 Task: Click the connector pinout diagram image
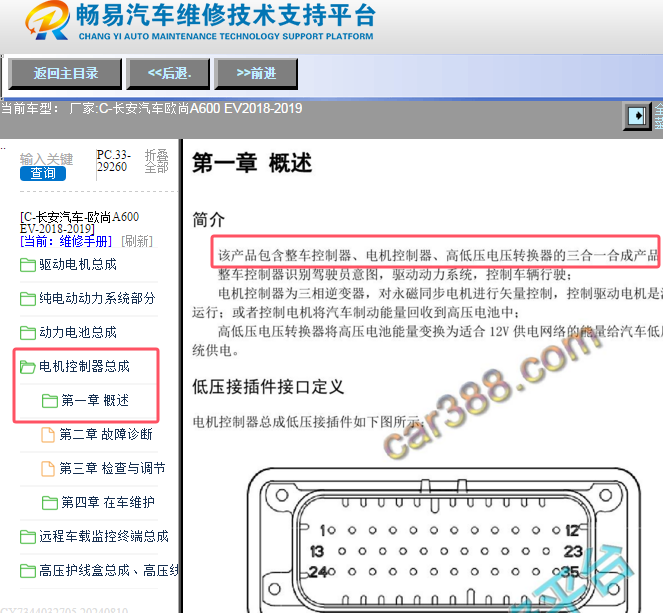(x=444, y=540)
